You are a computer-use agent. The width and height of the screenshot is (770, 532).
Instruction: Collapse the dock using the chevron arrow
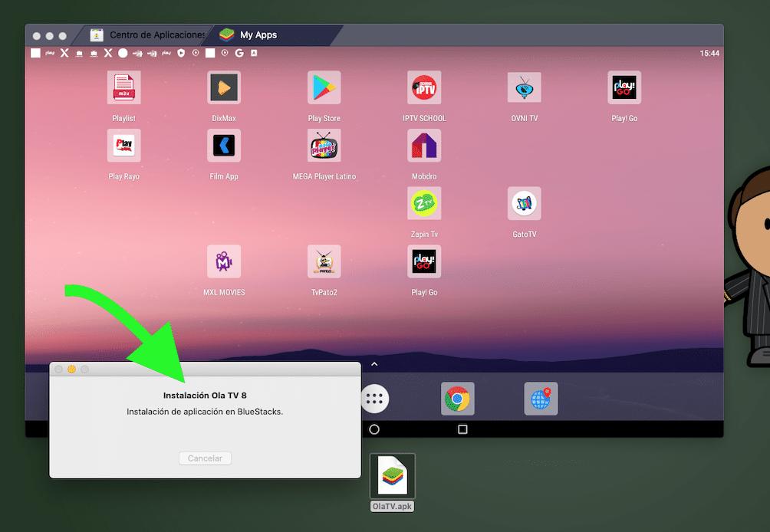coord(375,363)
